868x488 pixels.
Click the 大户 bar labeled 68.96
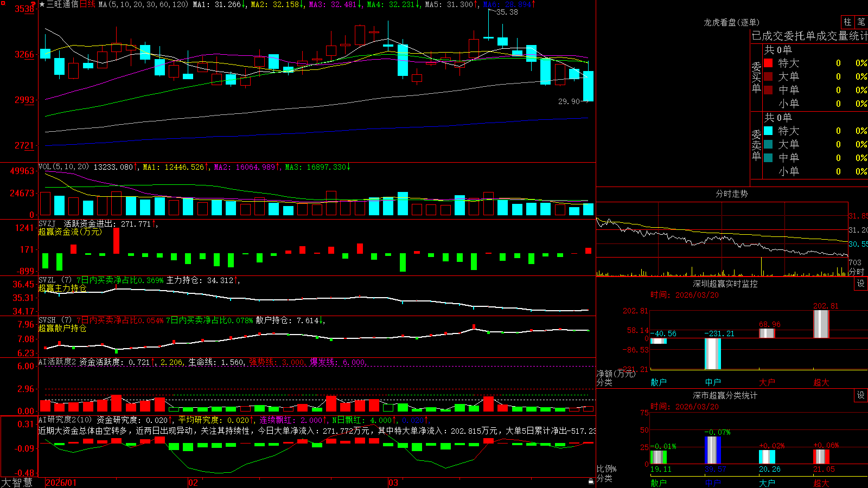coord(767,333)
